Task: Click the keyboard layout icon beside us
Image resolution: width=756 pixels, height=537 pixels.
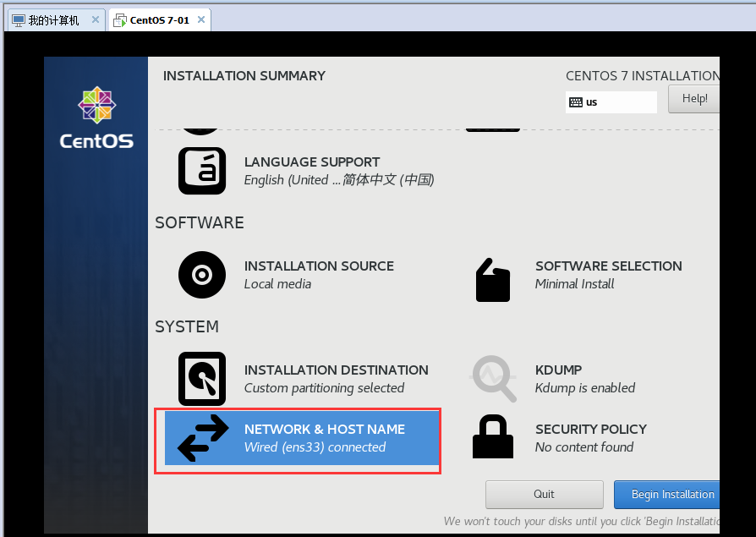Action: (576, 102)
